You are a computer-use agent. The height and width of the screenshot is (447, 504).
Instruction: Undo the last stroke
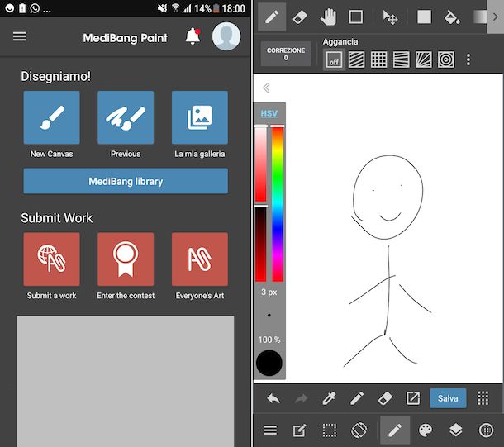click(x=273, y=398)
